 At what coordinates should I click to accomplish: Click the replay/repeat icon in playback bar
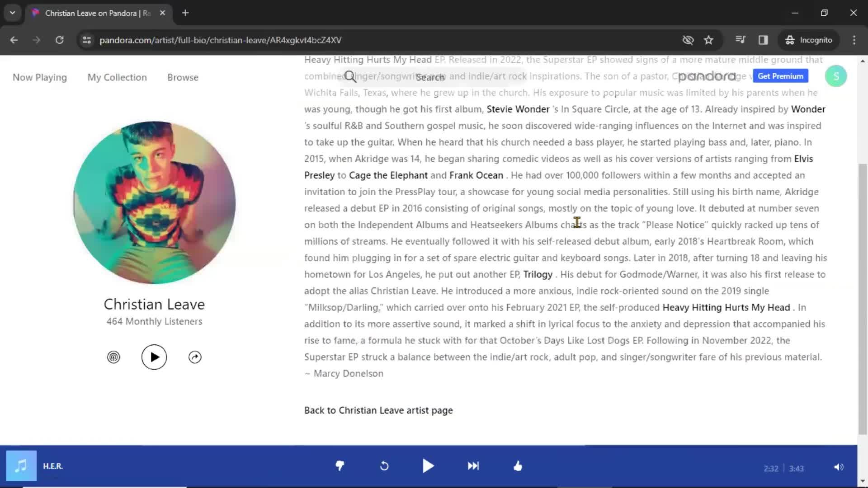[385, 467]
